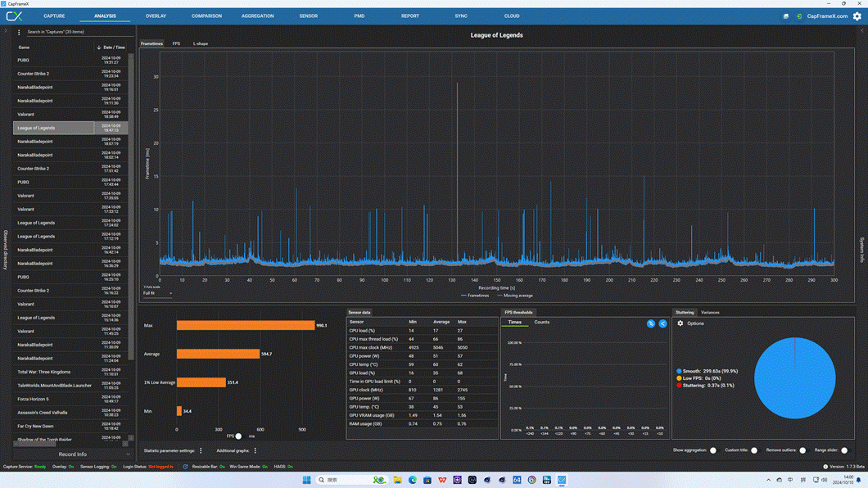Click the share icon in FPS thresholds
Viewport: 868px width, 488px height.
click(x=662, y=323)
